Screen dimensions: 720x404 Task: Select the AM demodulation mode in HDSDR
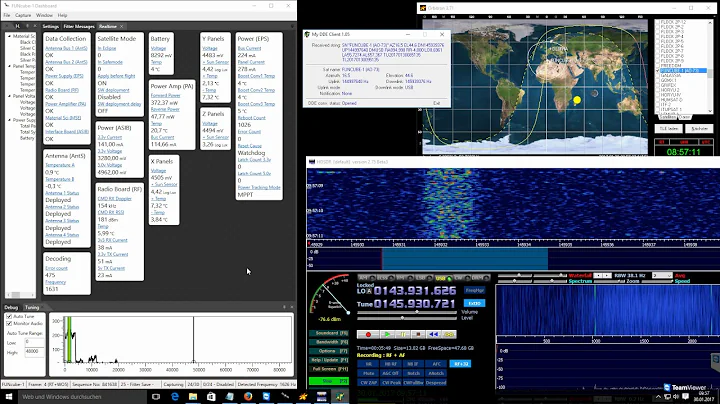pos(366,278)
